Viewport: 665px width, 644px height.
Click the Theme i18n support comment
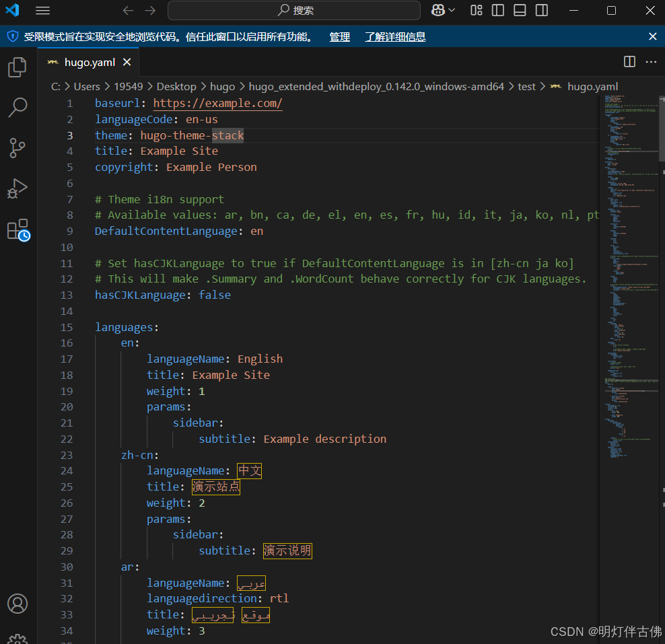tap(160, 200)
